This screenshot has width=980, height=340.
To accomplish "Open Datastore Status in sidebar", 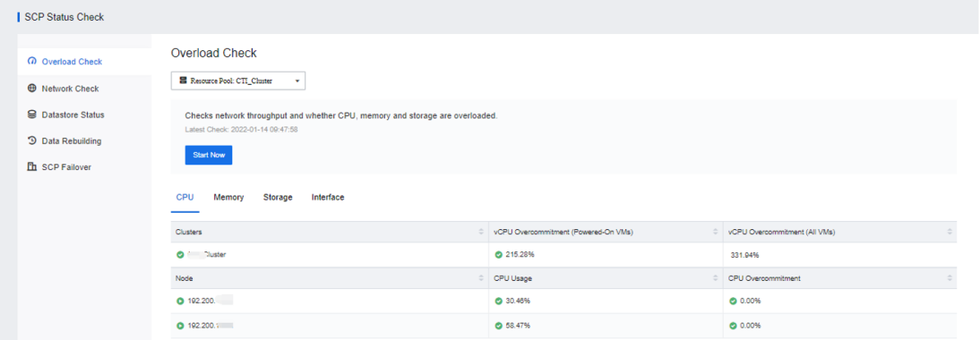I will point(84,115).
